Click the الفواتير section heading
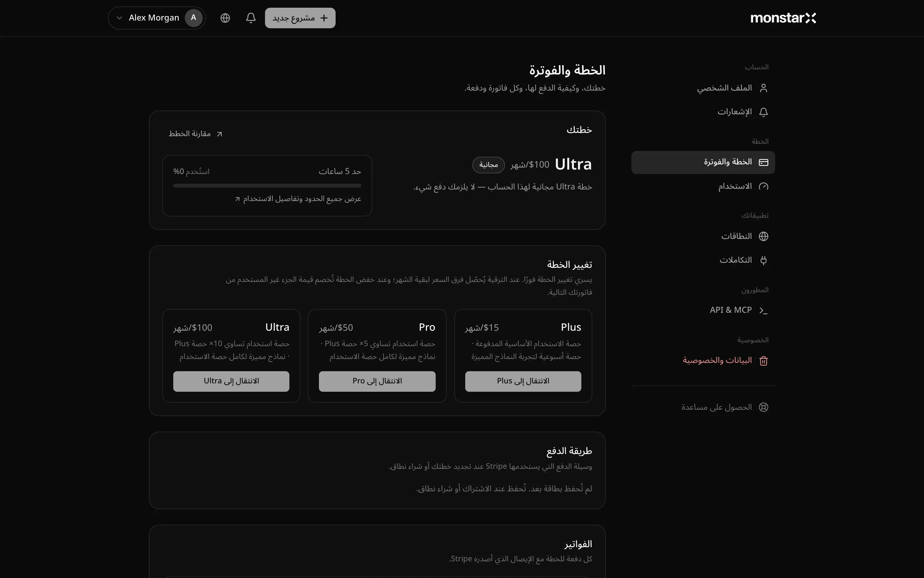Image resolution: width=924 pixels, height=578 pixels. pos(578,544)
